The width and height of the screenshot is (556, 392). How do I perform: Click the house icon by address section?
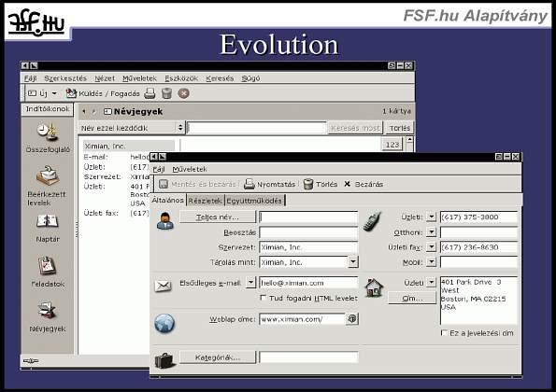point(374,287)
